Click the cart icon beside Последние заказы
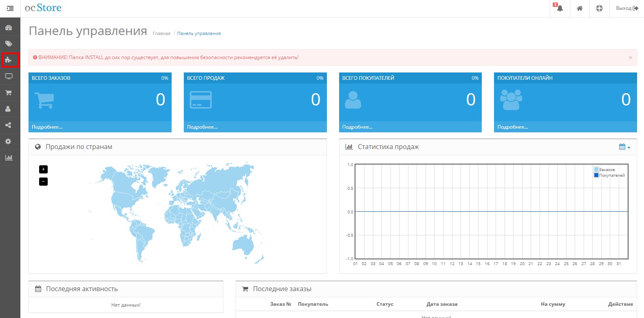The width and height of the screenshot is (644, 318). click(x=245, y=289)
